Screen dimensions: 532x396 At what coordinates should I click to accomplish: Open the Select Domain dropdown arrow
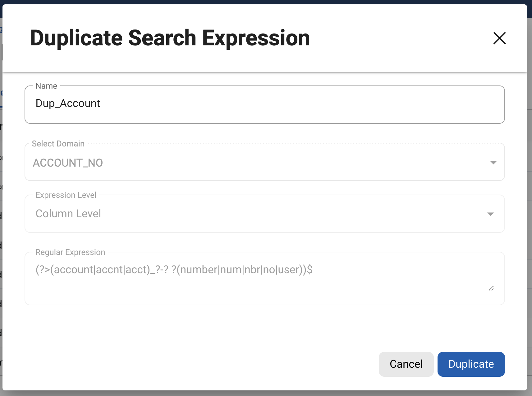coord(493,163)
